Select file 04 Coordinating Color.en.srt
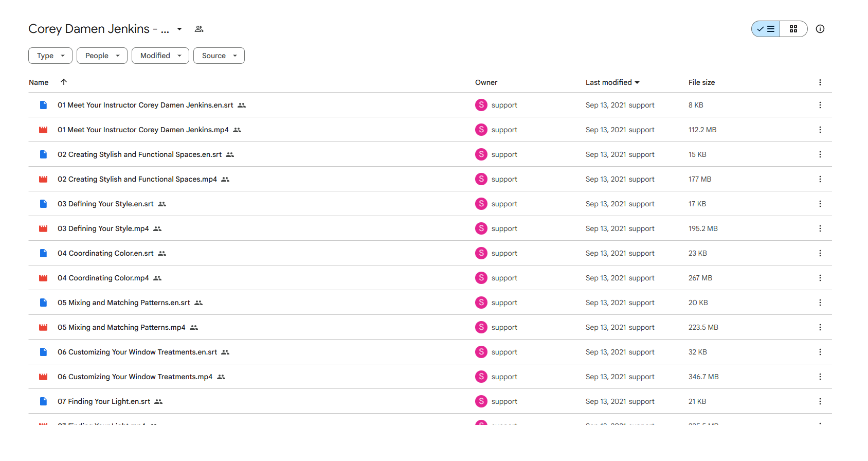The height and width of the screenshot is (461, 868). click(430, 253)
